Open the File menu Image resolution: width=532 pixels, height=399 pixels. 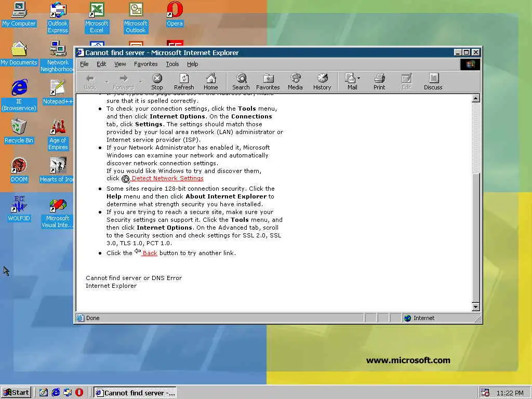84,64
